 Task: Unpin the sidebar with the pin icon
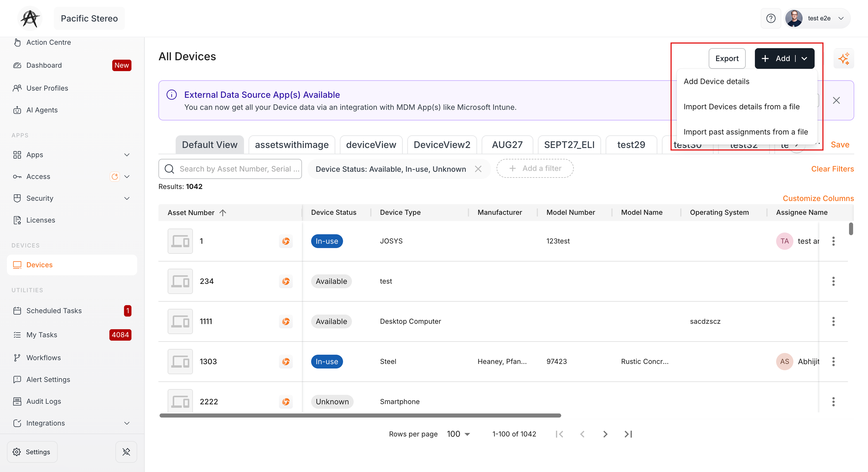tap(126, 452)
